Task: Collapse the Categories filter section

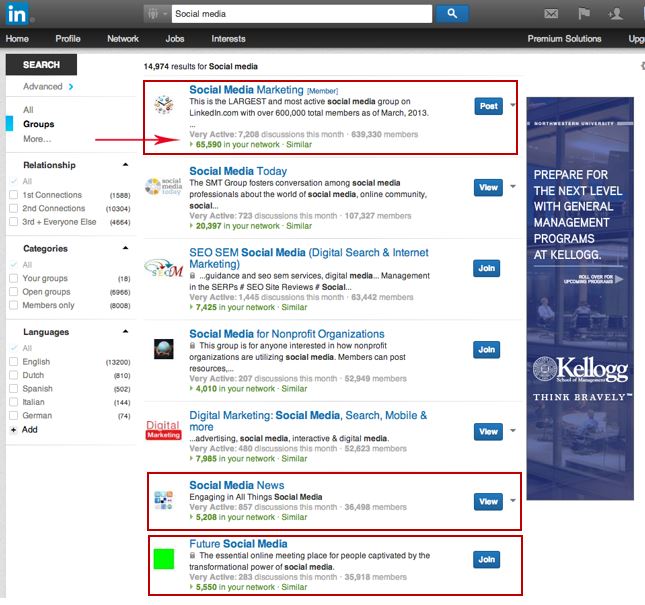Action: tap(125, 248)
